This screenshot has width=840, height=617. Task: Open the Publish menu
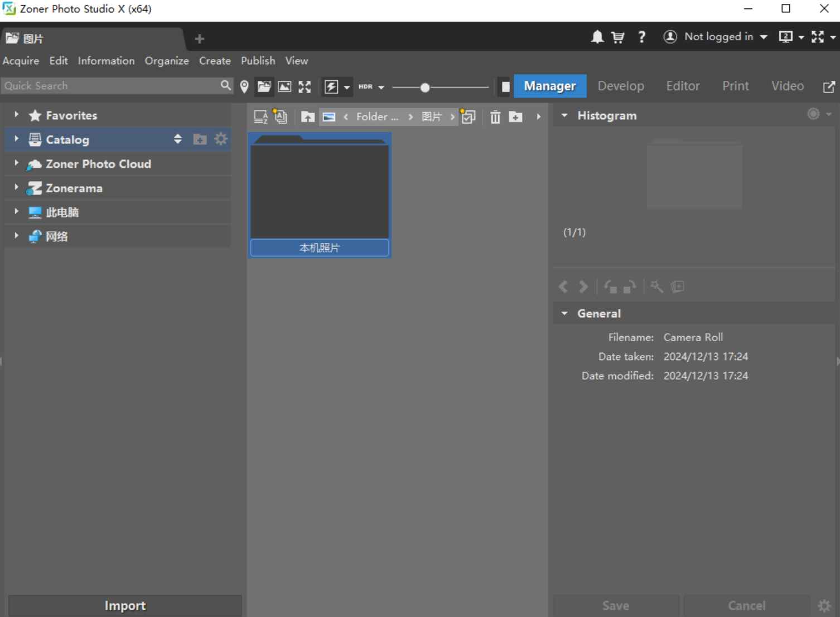pos(257,61)
